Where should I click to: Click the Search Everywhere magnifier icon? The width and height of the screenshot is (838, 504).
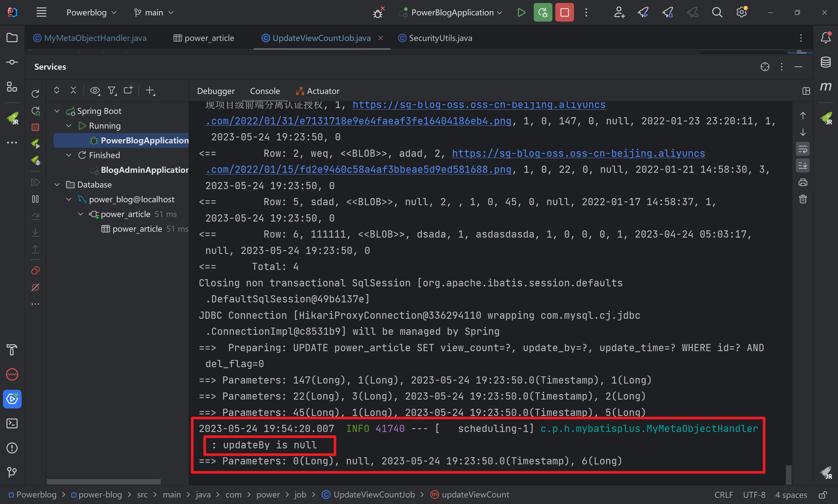(717, 12)
